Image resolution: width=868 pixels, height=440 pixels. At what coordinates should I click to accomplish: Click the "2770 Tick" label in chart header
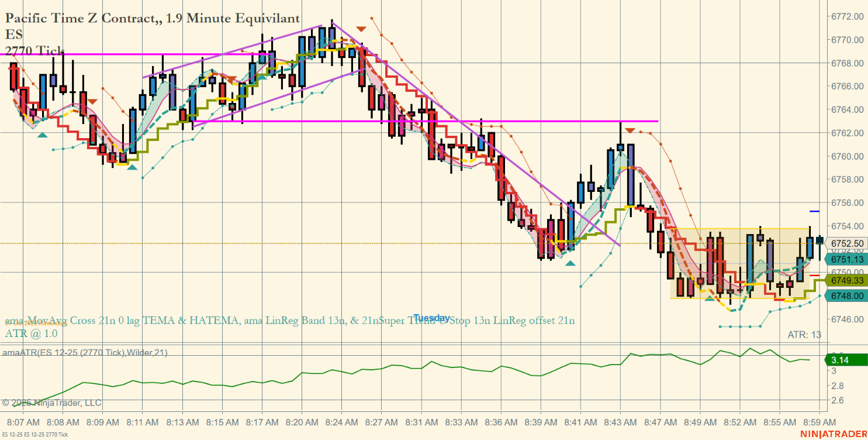tap(34, 50)
